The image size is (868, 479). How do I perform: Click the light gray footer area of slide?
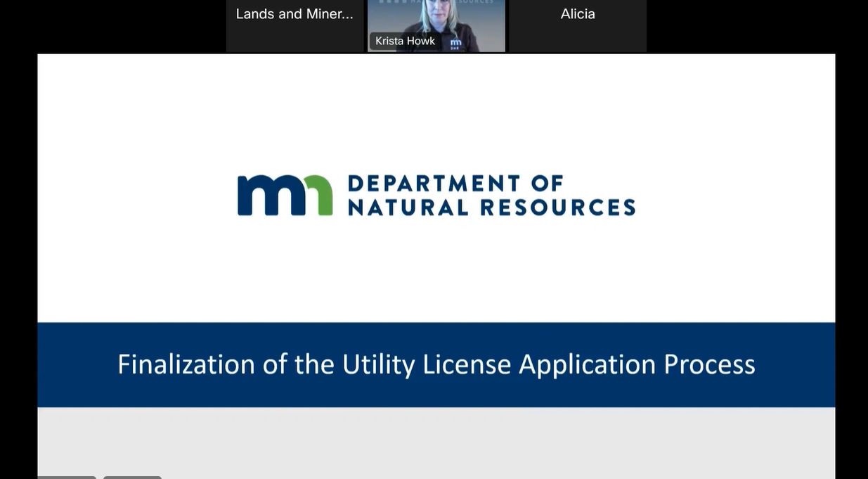coord(436,443)
